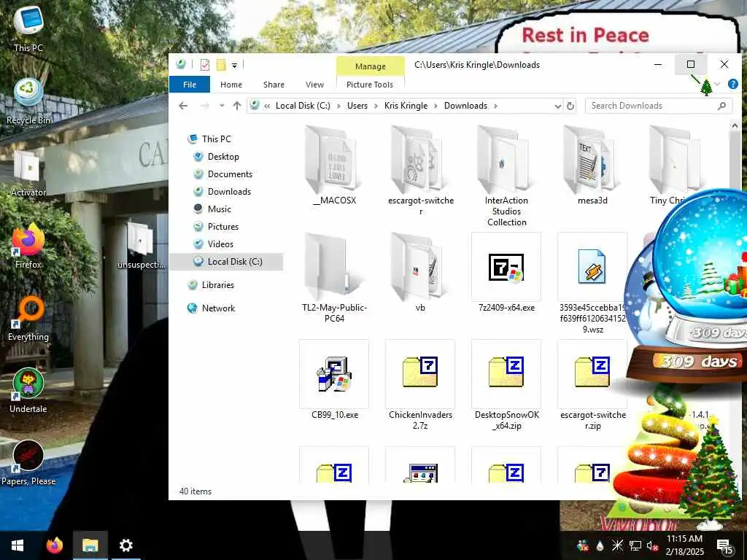
Task: Go back with the Back arrow
Action: point(183,106)
